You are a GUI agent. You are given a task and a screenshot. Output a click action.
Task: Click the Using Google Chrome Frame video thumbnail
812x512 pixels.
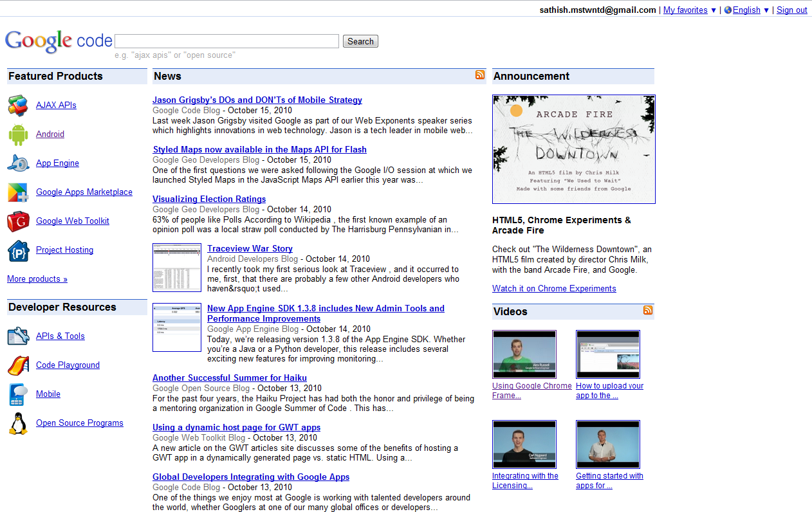point(524,354)
